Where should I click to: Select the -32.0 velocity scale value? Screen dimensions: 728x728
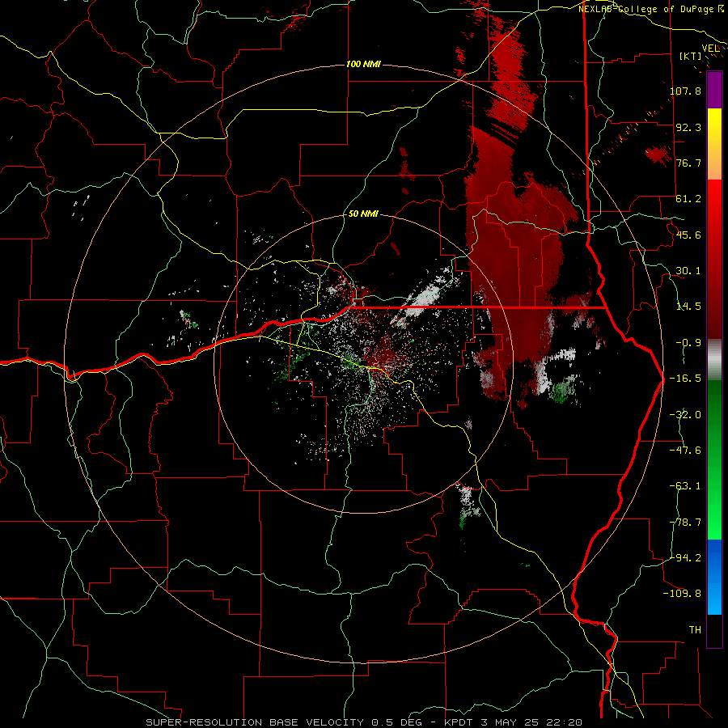685,415
